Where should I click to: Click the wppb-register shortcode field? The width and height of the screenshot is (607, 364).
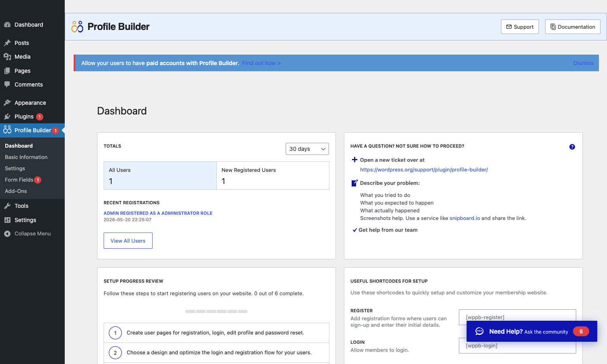coord(517,317)
